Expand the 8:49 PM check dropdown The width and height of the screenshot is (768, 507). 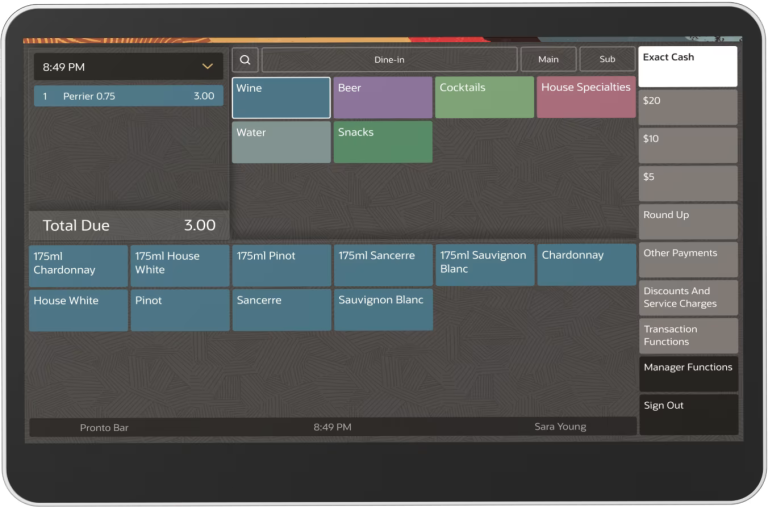point(207,67)
